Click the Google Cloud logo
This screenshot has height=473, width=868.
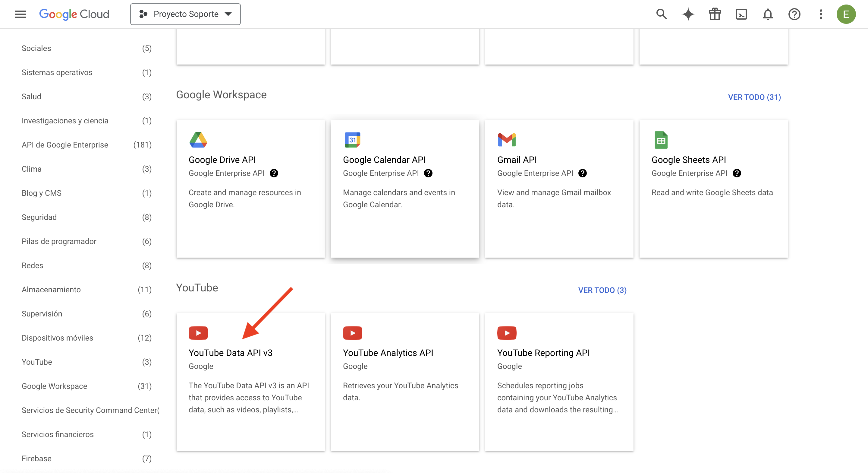74,14
